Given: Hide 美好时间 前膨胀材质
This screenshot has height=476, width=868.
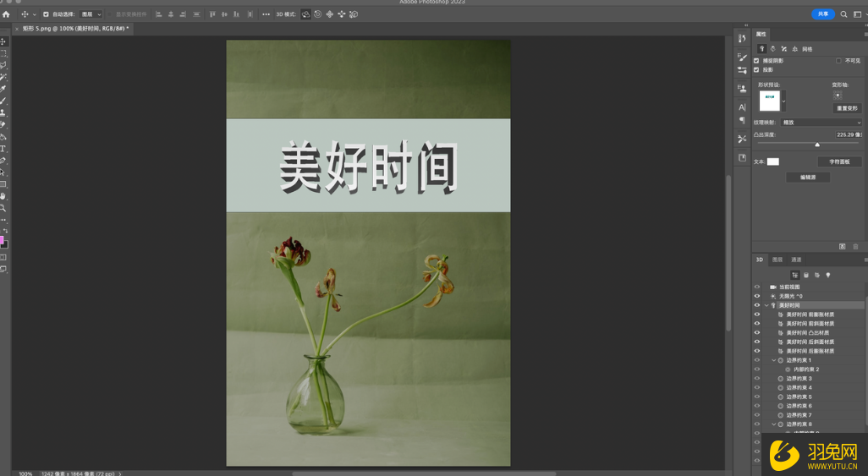Looking at the screenshot, I should (x=756, y=315).
